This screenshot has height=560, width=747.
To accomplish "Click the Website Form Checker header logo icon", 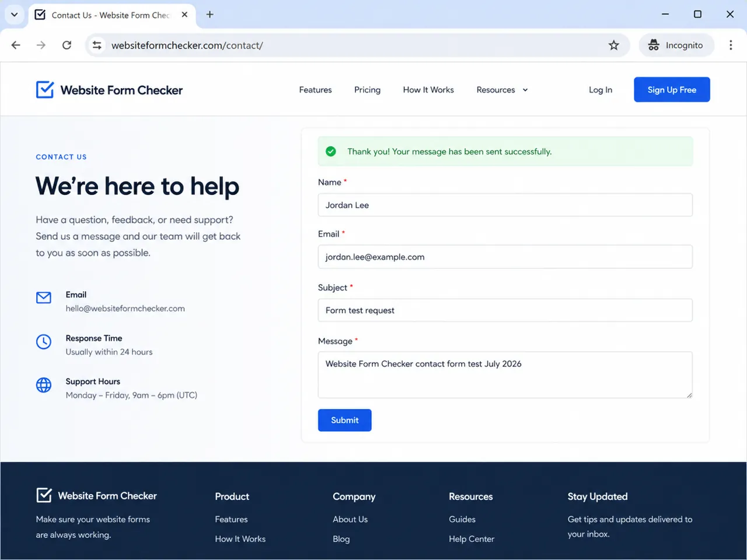I will point(45,89).
